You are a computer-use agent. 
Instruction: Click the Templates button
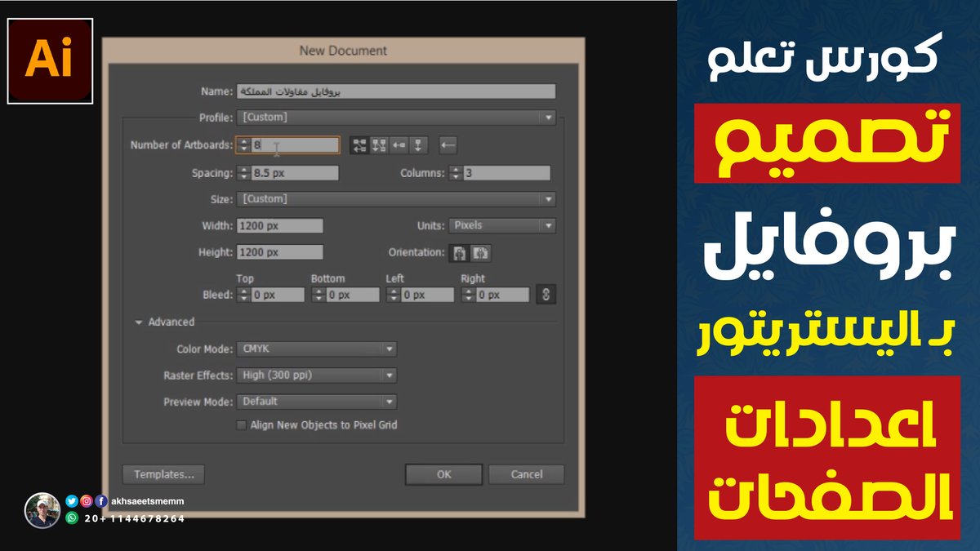[x=163, y=474]
